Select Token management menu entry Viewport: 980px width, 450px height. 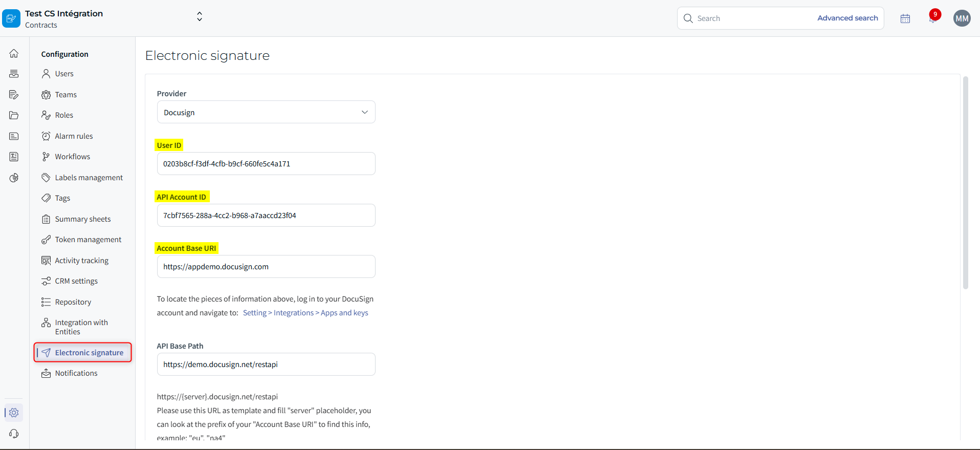click(88, 240)
